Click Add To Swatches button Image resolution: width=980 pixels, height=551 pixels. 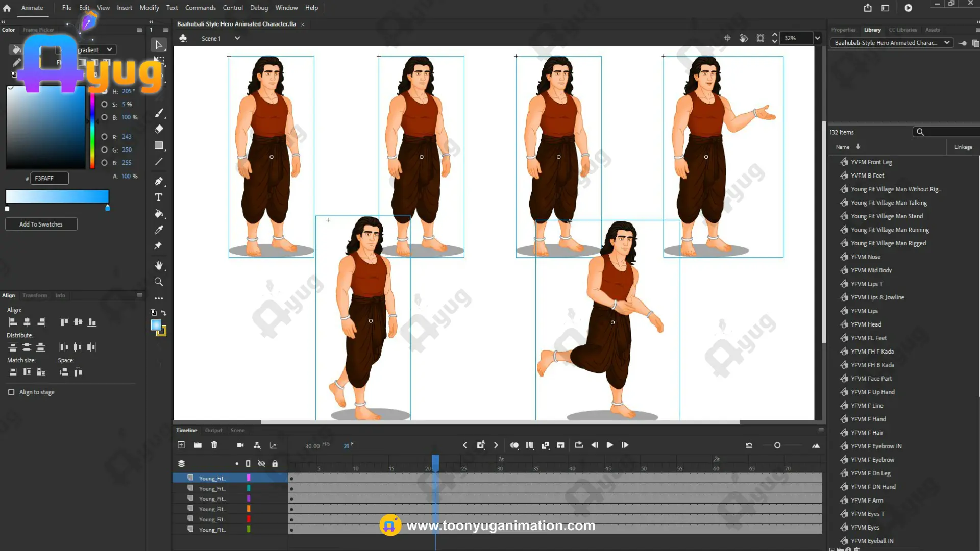(41, 224)
